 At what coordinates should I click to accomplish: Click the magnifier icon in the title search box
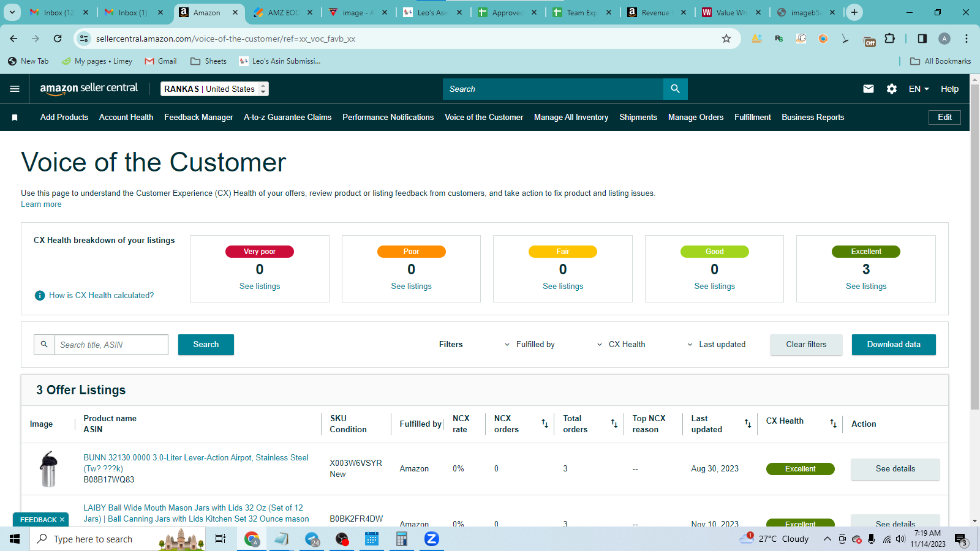coord(44,345)
